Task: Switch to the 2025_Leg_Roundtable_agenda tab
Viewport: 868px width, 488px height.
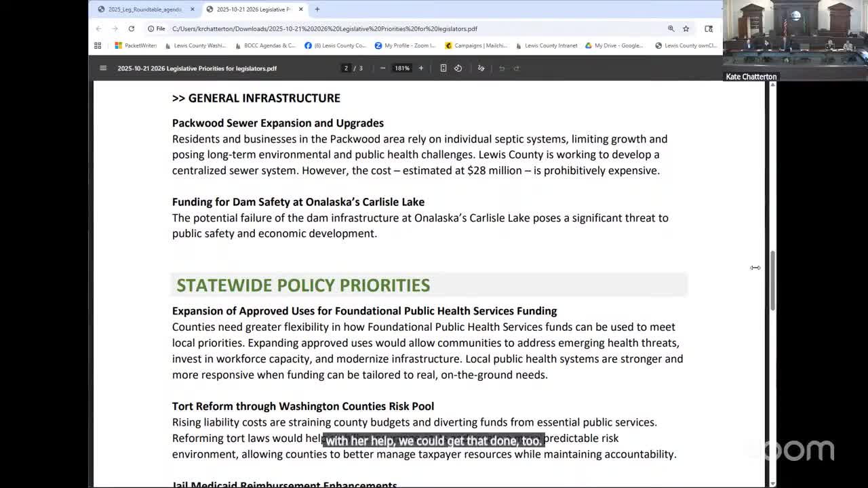Action: click(x=144, y=9)
